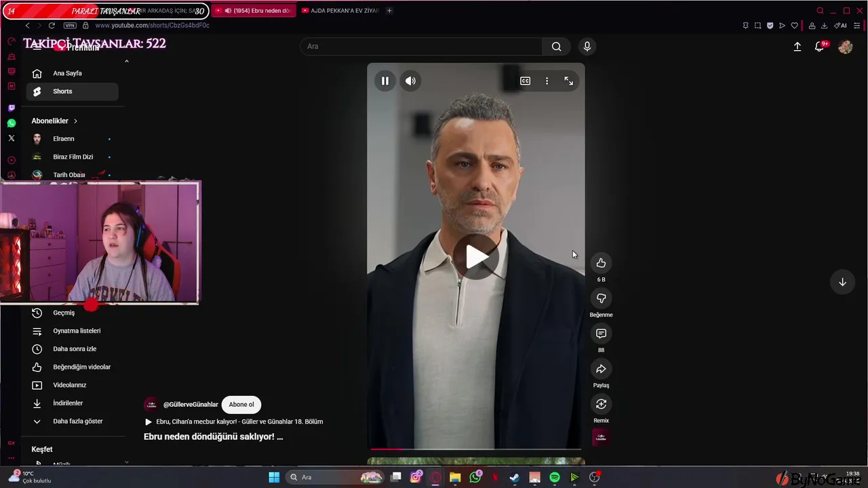Open Steam from the taskbar
The image size is (868, 488).
(515, 477)
